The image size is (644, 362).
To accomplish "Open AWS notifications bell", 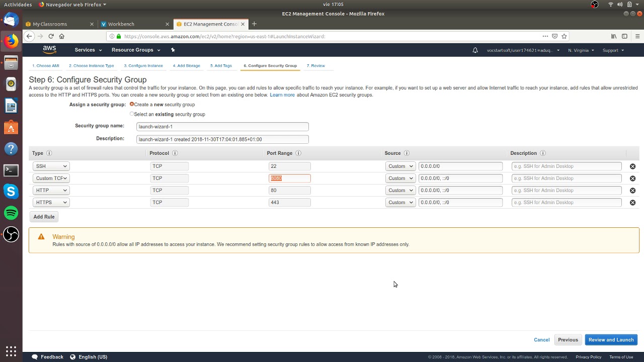I will point(475,50).
